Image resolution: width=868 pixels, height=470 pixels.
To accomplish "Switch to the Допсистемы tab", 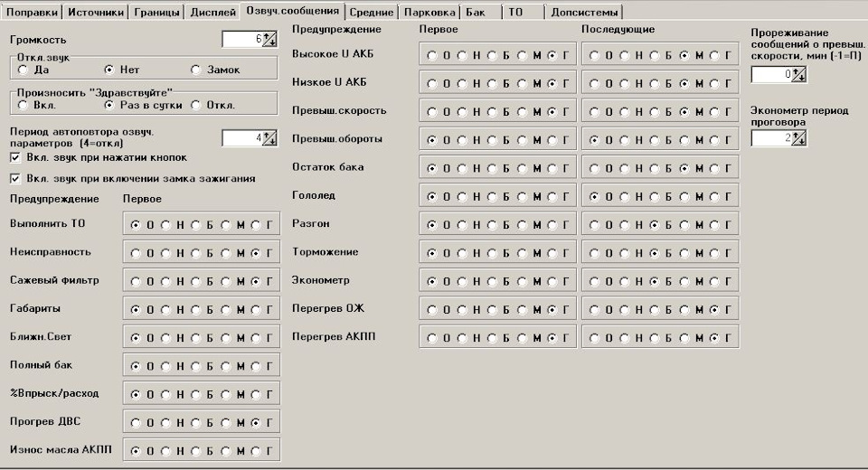I will (x=584, y=12).
